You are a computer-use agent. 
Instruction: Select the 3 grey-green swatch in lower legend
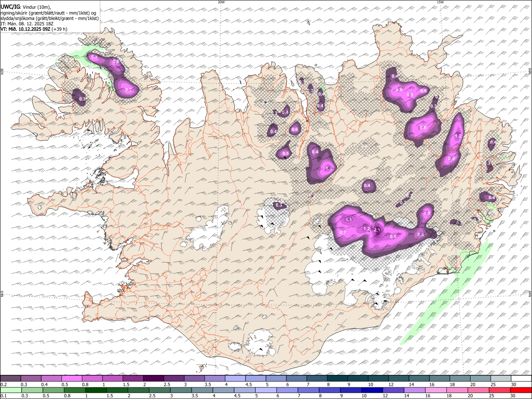(x=181, y=390)
